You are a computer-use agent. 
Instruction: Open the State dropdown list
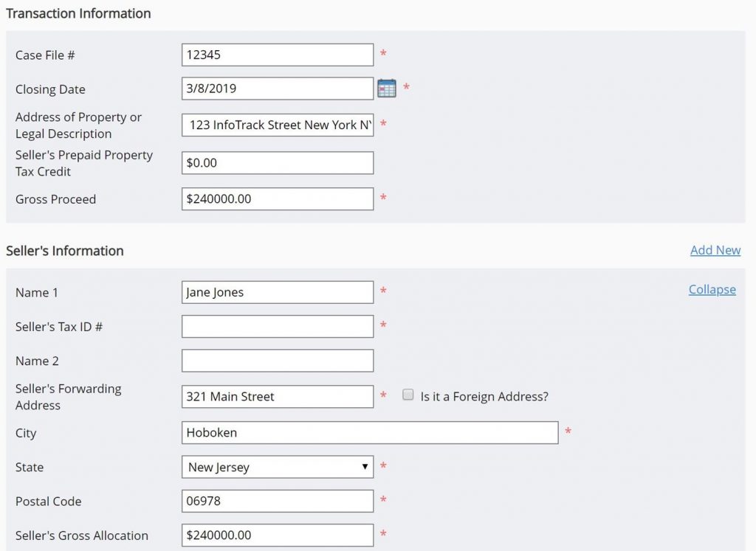point(365,467)
